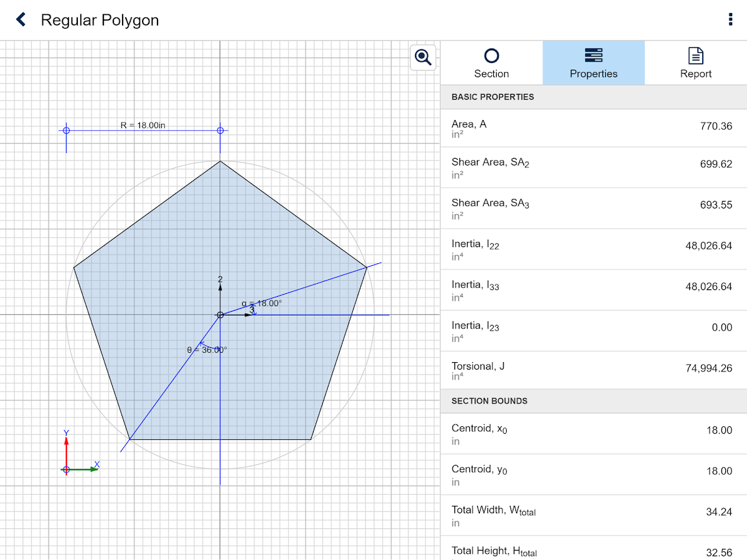Select the Total Width row
The width and height of the screenshot is (747, 560).
click(593, 515)
